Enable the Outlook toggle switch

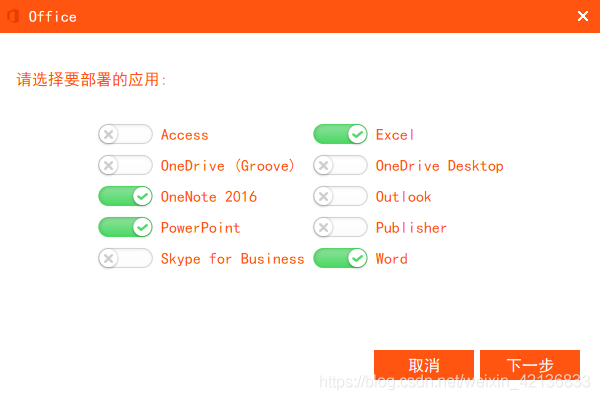coord(341,196)
